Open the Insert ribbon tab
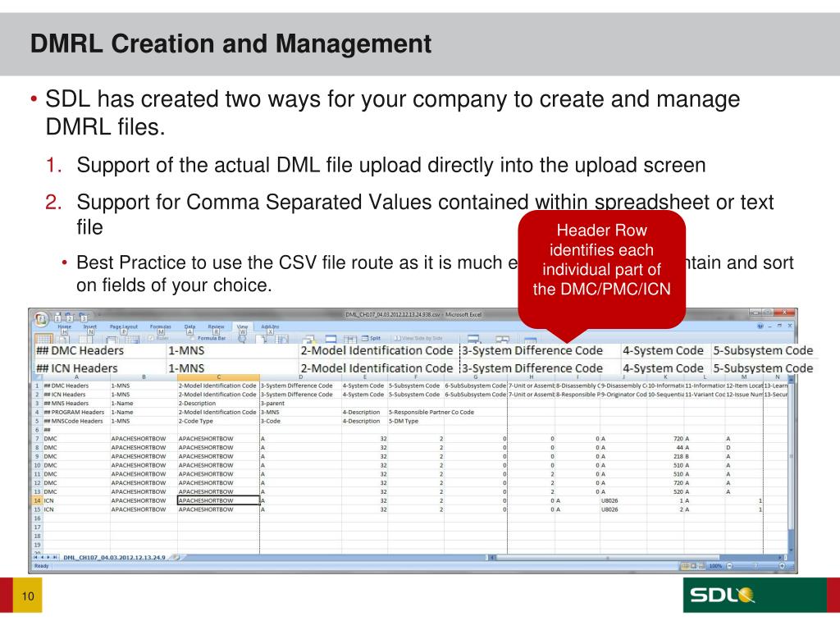 [x=90, y=326]
